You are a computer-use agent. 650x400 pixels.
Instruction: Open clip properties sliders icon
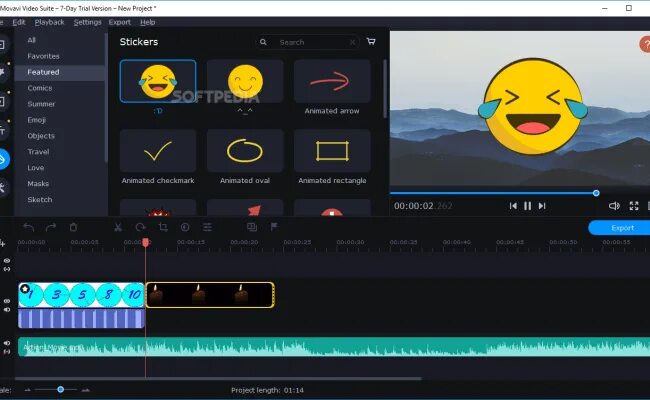tap(207, 227)
